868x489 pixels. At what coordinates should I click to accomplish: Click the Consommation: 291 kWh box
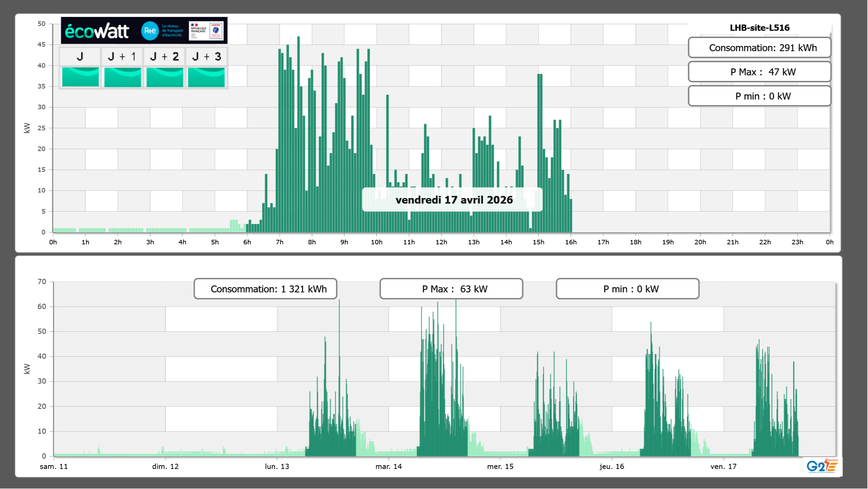[x=759, y=48]
